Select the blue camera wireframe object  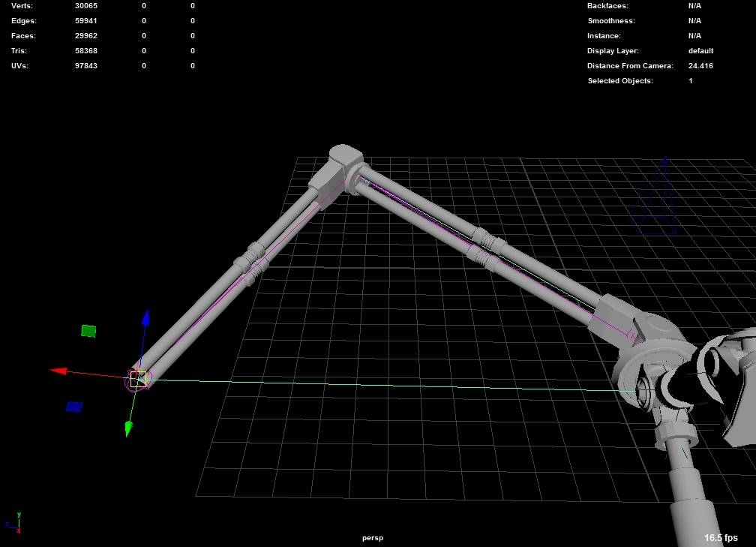658,199
